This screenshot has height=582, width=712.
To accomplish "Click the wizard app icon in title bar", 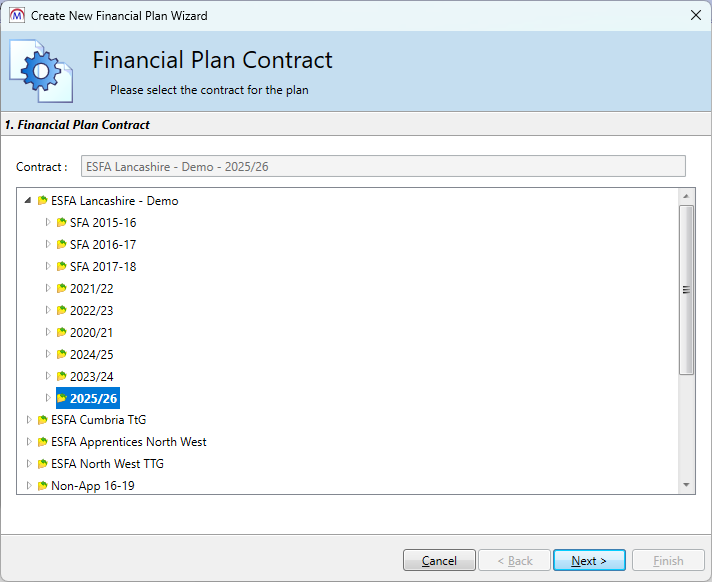I will tap(16, 15).
